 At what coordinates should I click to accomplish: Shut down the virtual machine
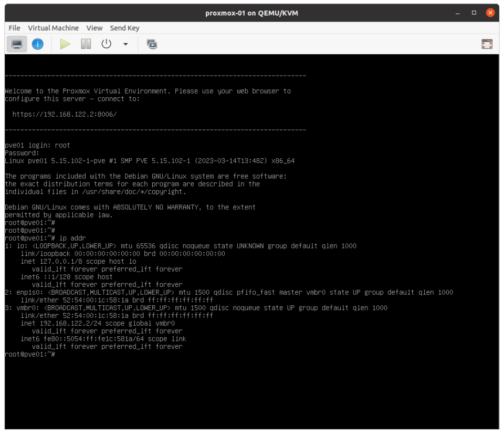click(106, 44)
